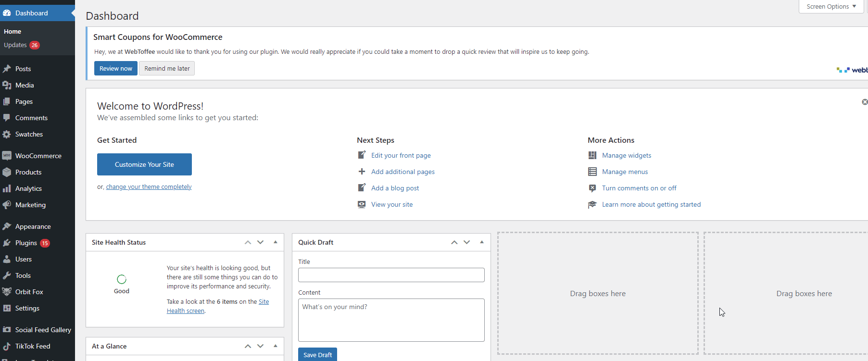Click the Marketing megaphone icon
This screenshot has height=361, width=868.
point(7,205)
